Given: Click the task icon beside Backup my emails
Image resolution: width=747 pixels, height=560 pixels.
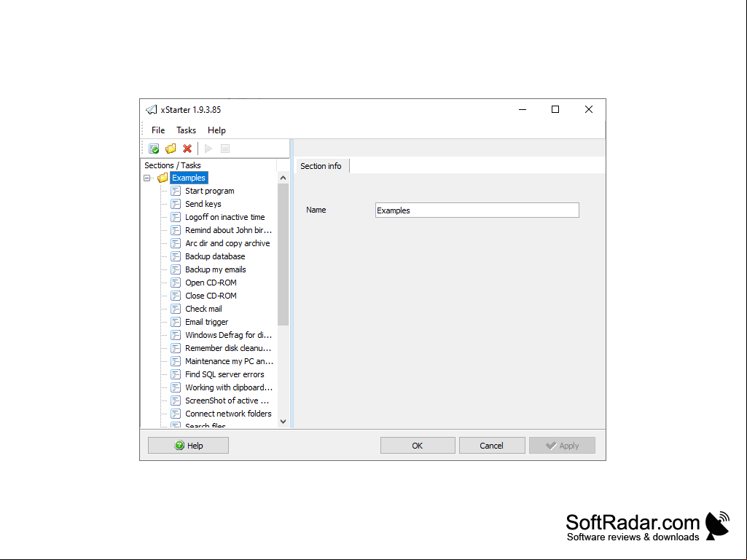Looking at the screenshot, I should coord(176,269).
